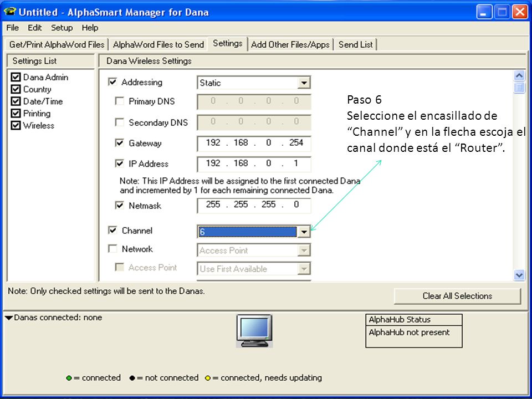The height and width of the screenshot is (399, 532).
Task: Click the IP Address input field
Action: point(254,164)
